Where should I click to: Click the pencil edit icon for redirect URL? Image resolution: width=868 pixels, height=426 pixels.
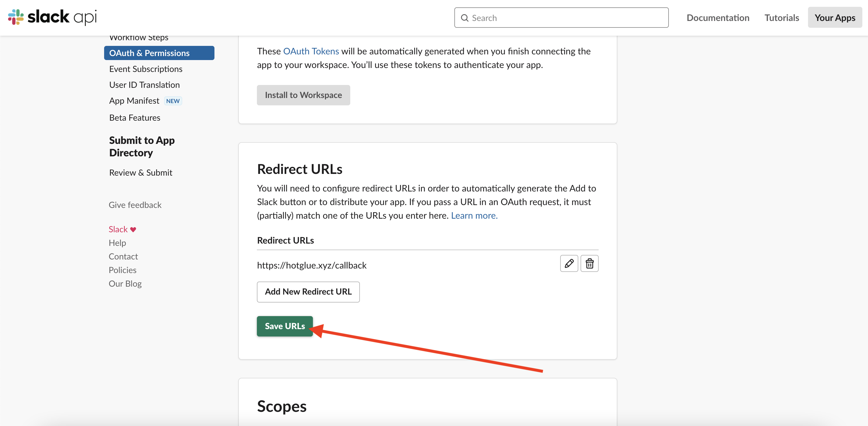[x=569, y=263]
